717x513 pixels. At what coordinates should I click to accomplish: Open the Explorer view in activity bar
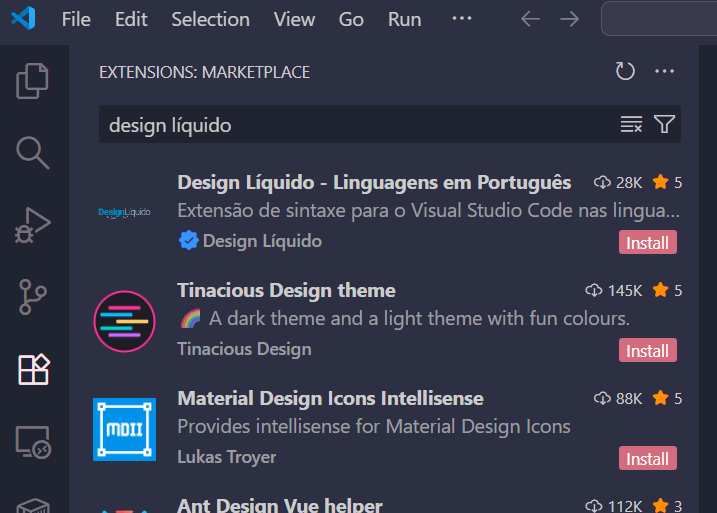(32, 81)
